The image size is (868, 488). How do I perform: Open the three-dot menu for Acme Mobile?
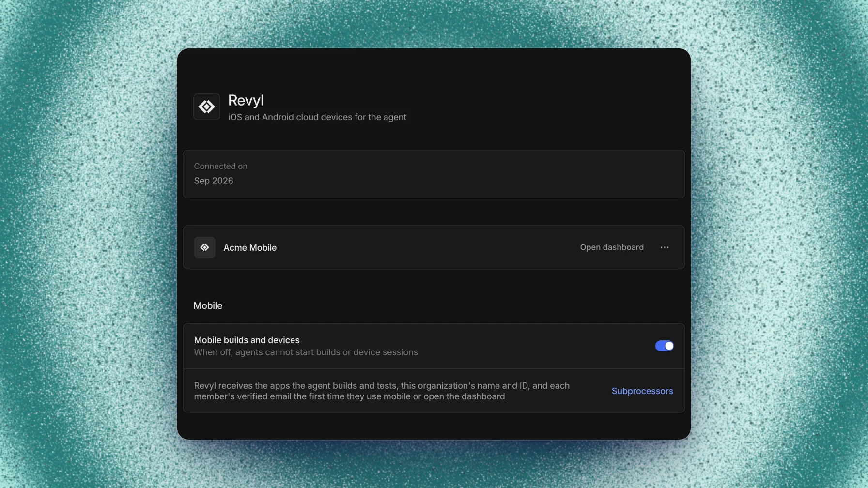[665, 247]
